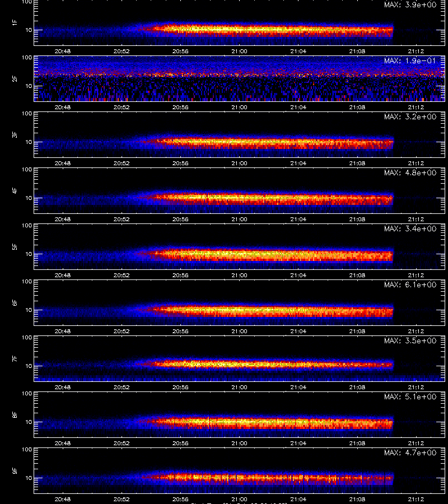Click the 10 y-axis label of panel 7F
The height and width of the screenshot is (504, 448).
pyautogui.click(x=29, y=366)
